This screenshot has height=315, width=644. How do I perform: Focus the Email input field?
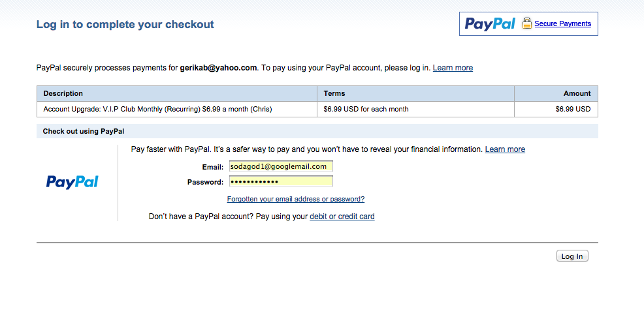(x=281, y=166)
